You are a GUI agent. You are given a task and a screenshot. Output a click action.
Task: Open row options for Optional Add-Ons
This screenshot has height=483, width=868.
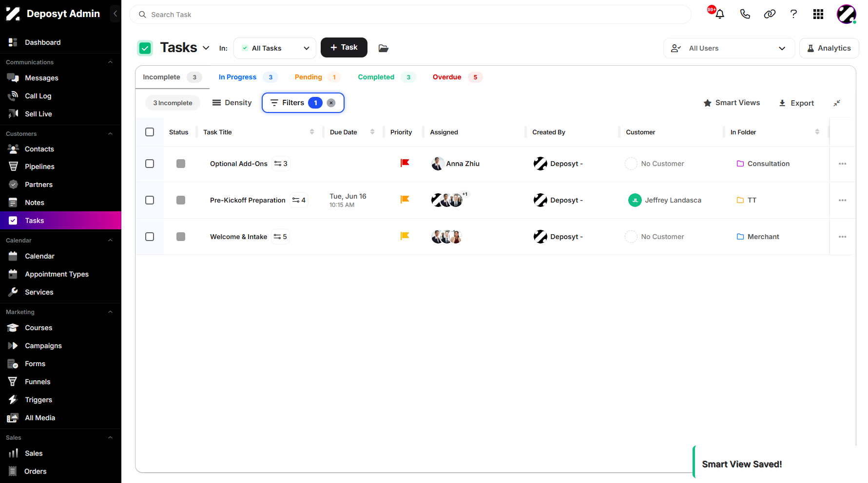tap(843, 164)
